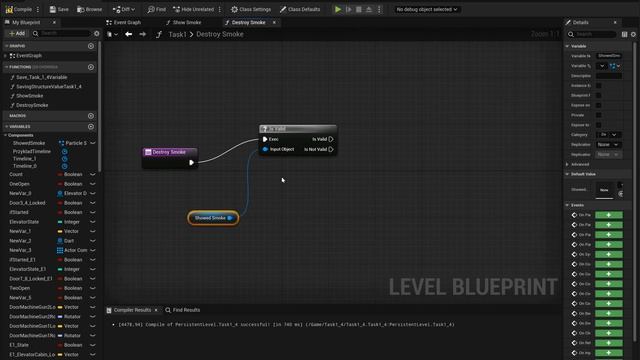Open Details panel settings gear
640x360 pixels.
[x=633, y=34]
